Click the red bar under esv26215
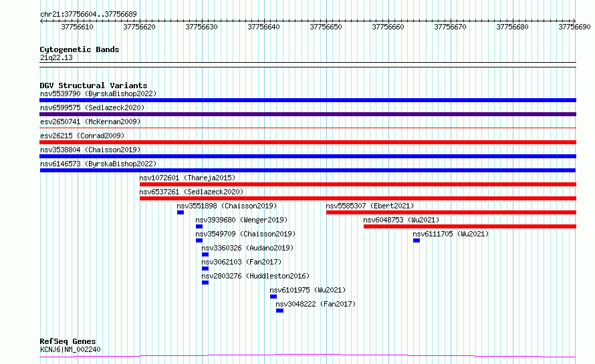This screenshot has height=364, width=595. (x=308, y=142)
